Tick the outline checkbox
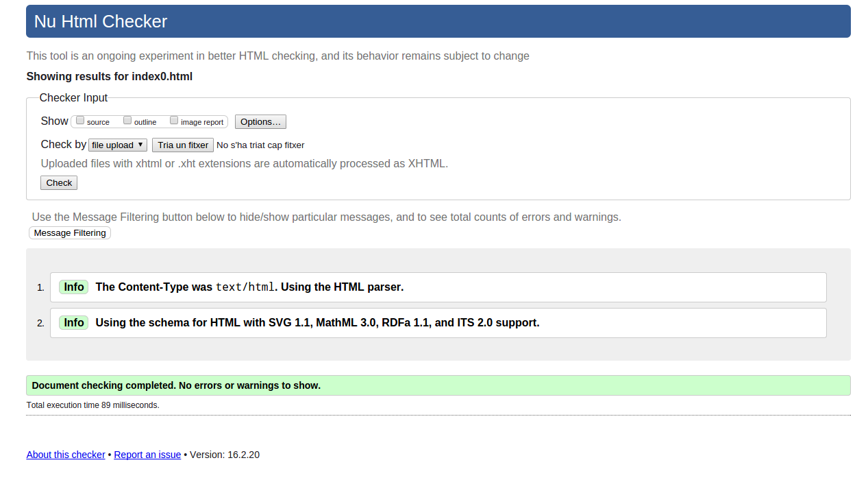Image resolution: width=868 pixels, height=480 pixels. 127,121
